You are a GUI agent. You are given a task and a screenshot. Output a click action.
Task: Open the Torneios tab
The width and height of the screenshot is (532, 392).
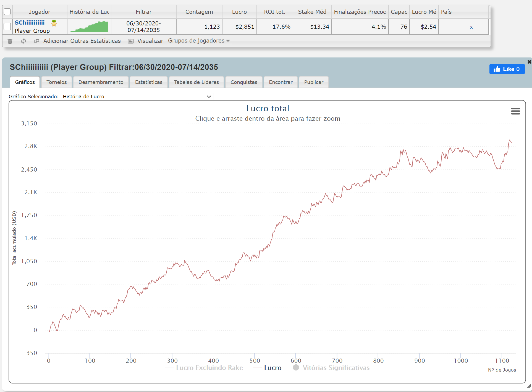click(x=57, y=82)
